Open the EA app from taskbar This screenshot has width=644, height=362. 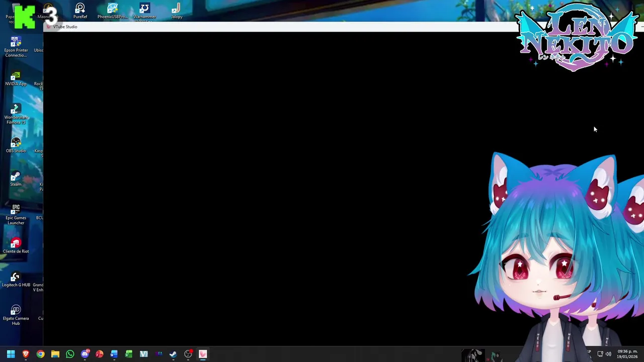158,354
